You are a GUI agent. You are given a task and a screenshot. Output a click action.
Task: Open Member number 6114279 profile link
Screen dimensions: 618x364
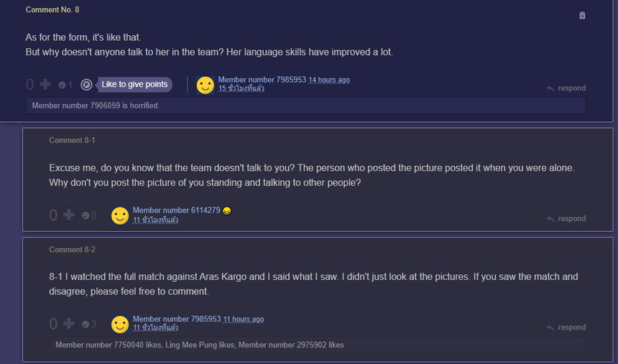click(176, 210)
